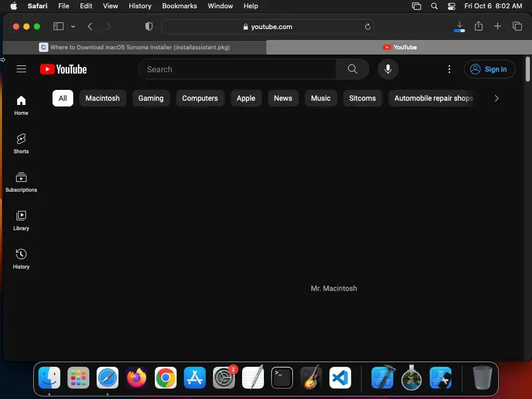
Task: Click the page vertical scrollbar
Action: [x=528, y=69]
